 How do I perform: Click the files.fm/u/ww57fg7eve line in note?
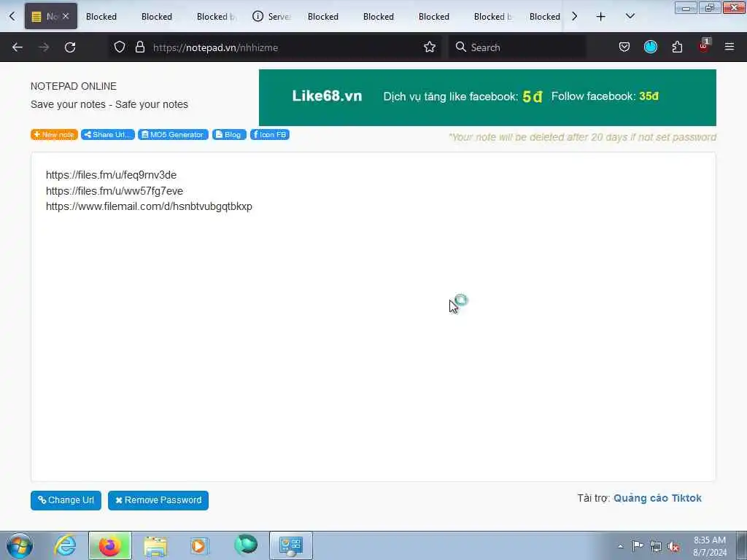115,191
